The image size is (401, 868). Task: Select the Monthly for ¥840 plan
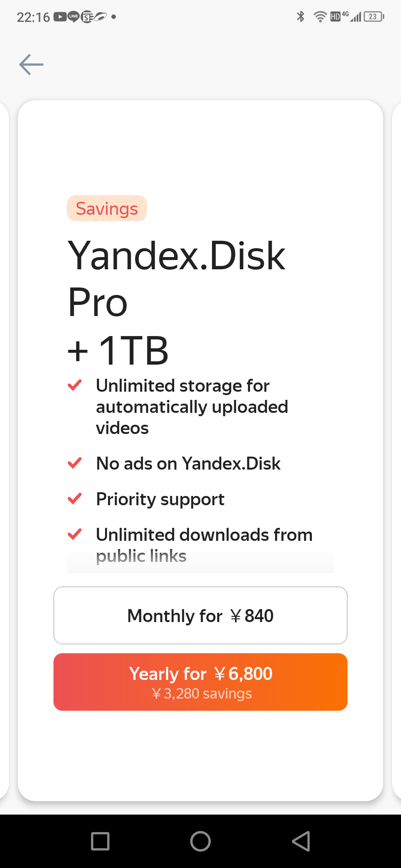tap(200, 615)
